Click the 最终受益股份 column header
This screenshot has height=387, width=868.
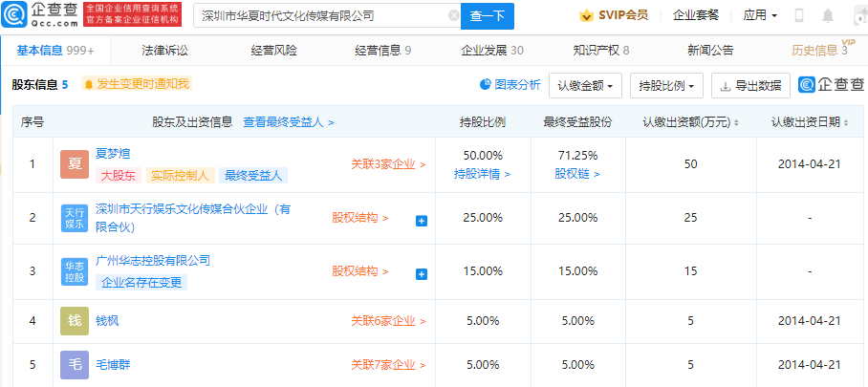578,122
